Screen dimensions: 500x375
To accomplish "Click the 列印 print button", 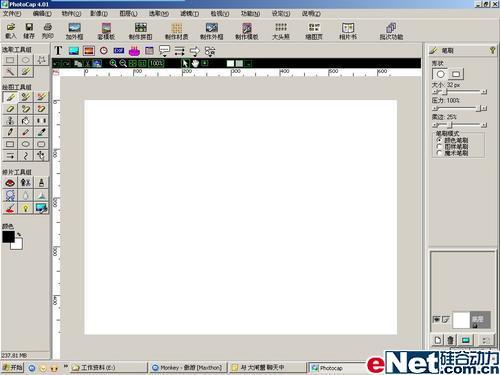I will [48, 31].
